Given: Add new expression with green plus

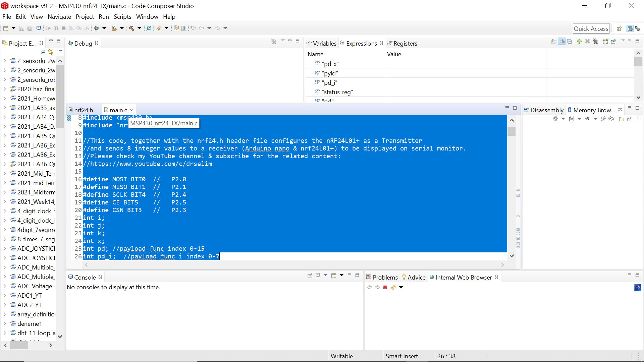Looking at the screenshot, I should coord(579,41).
